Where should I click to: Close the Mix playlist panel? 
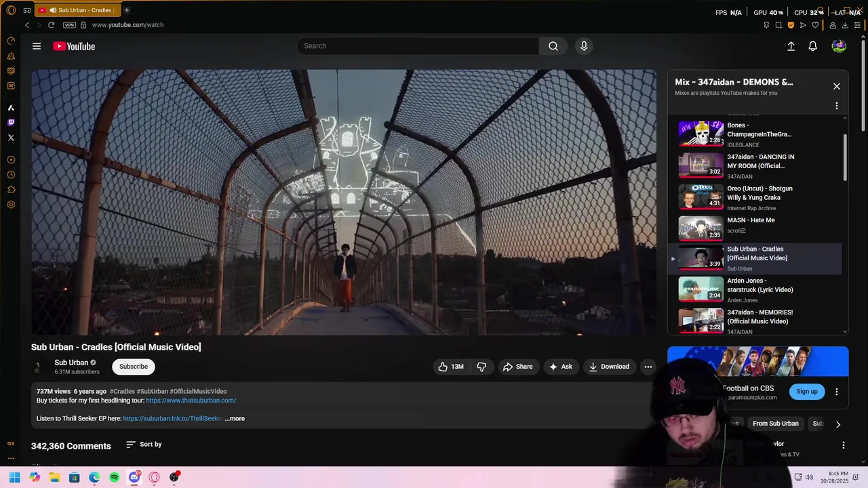(837, 86)
